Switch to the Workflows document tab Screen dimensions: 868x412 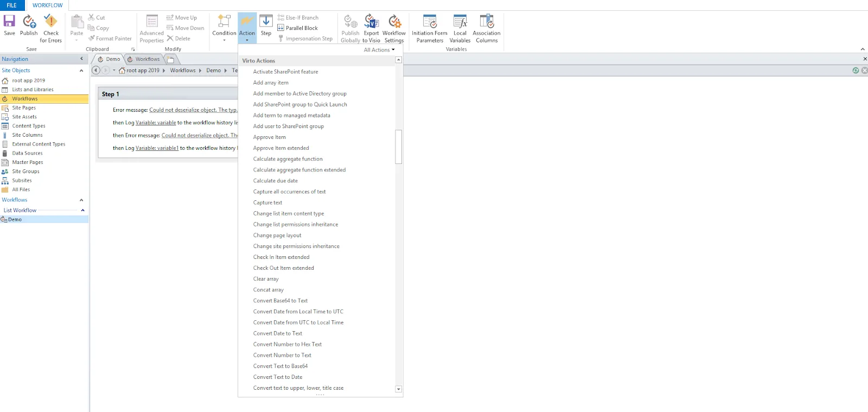pos(144,59)
